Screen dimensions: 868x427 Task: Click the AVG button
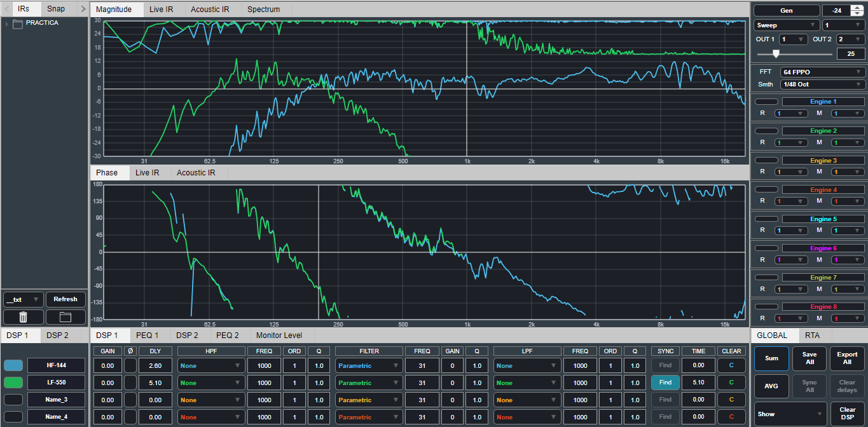pyautogui.click(x=771, y=386)
